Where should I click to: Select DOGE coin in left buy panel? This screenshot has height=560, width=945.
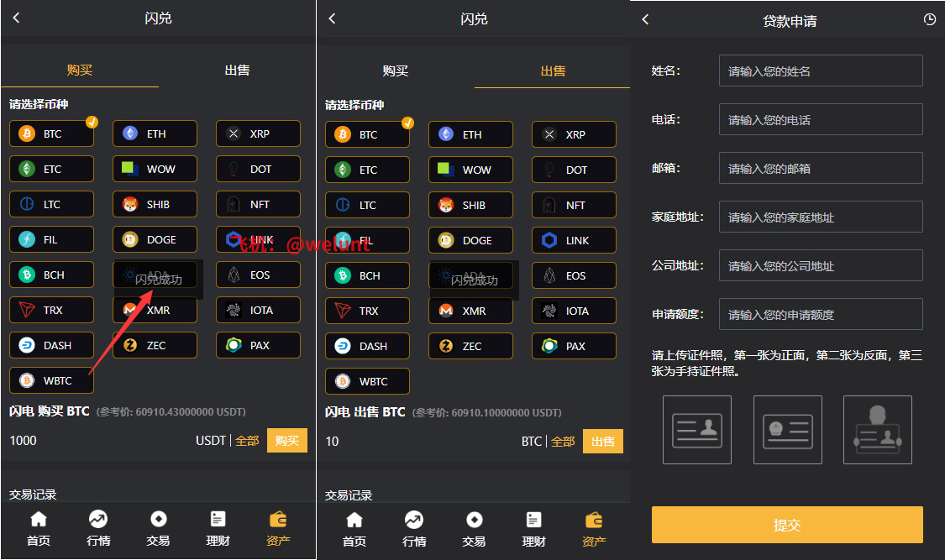(x=155, y=239)
